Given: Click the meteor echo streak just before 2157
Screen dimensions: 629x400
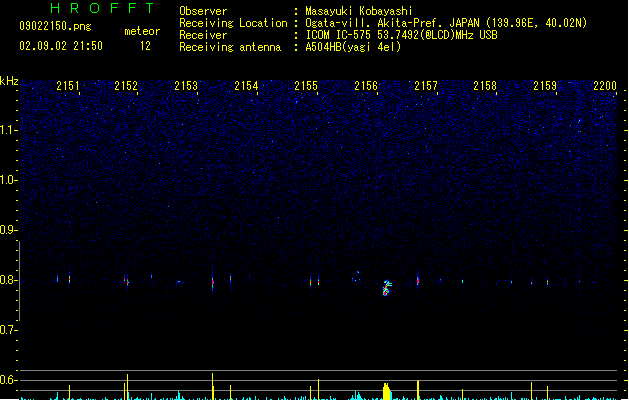Looking at the screenshot, I should 418,280.
